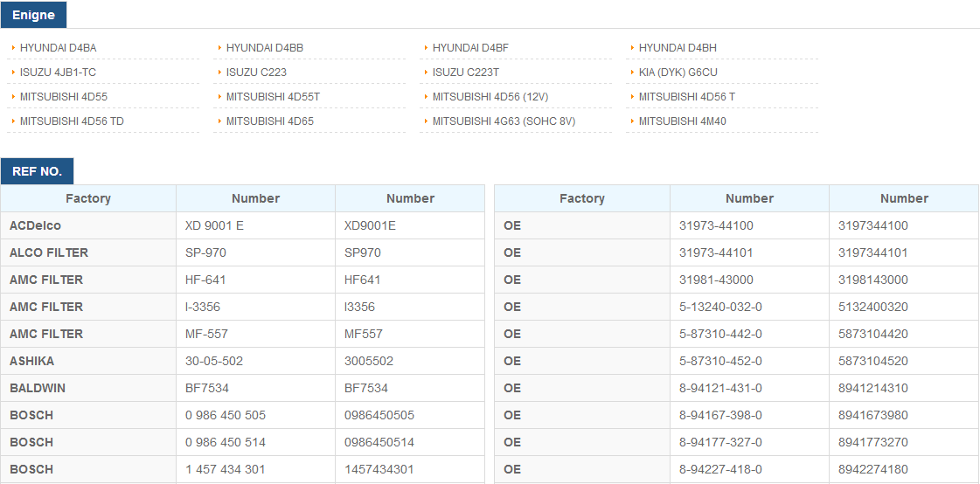Select number 1 457 434 301
The height and width of the screenshot is (484, 980).
click(225, 469)
